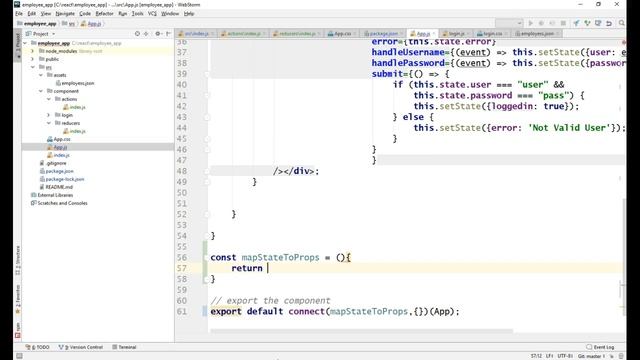This screenshot has height=360, width=640.
Task: Open the Edit menu
Action: pos(31,13)
